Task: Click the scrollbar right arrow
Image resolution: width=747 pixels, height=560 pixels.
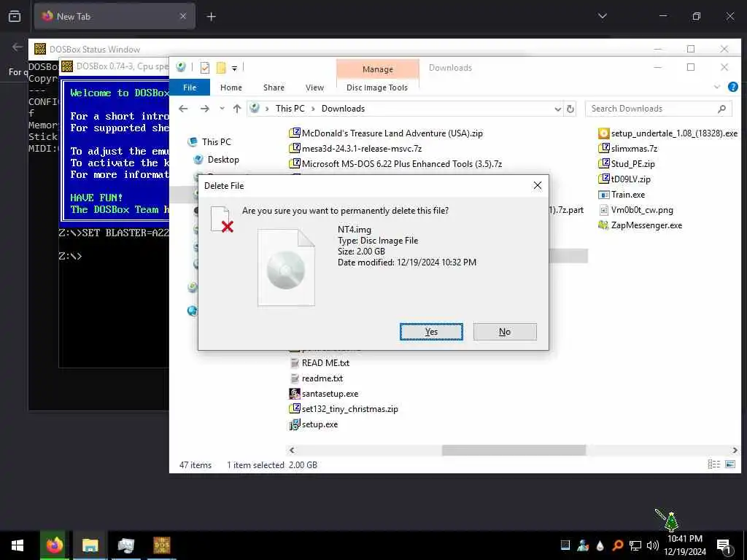Action: (x=735, y=451)
